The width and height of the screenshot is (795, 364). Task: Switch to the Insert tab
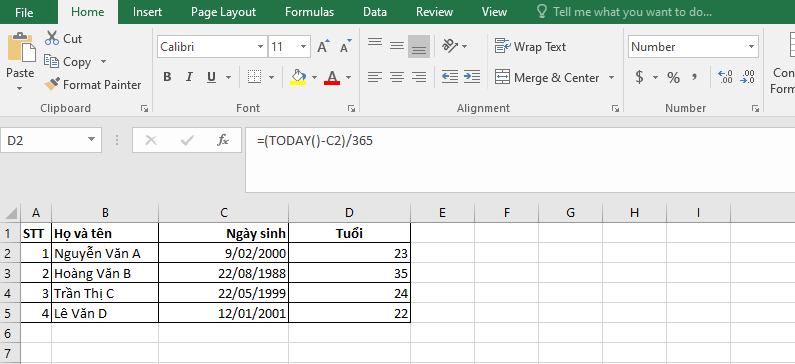[148, 12]
